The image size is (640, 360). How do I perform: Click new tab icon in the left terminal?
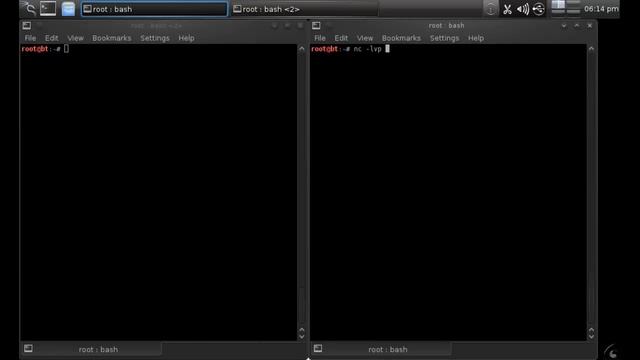pos(28,349)
